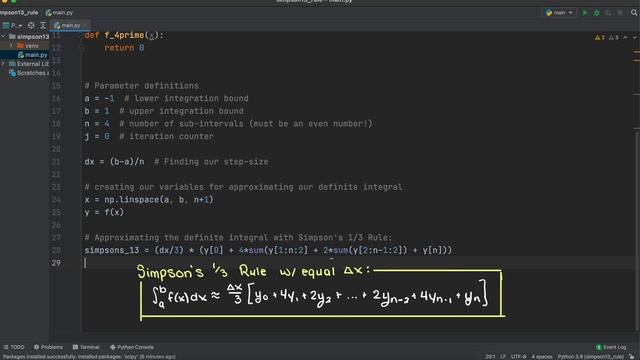Click line 29 in the editor gutter
640x360 pixels.
56,263
